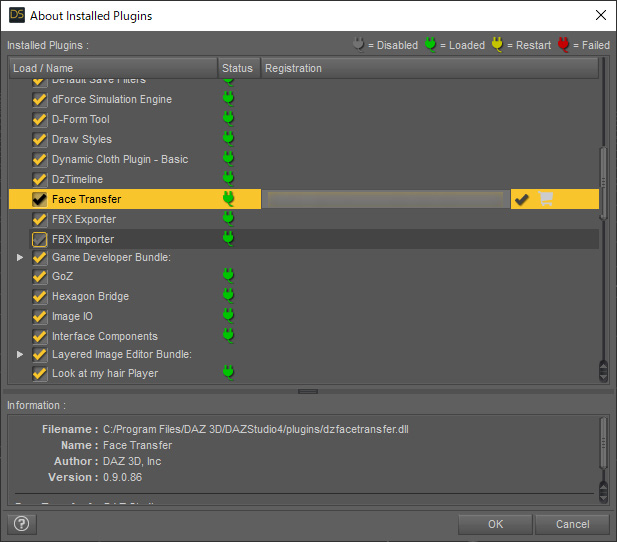Click the Dynamic Cloth Plugin status plug icon
The height and width of the screenshot is (542, 617).
pyautogui.click(x=228, y=159)
